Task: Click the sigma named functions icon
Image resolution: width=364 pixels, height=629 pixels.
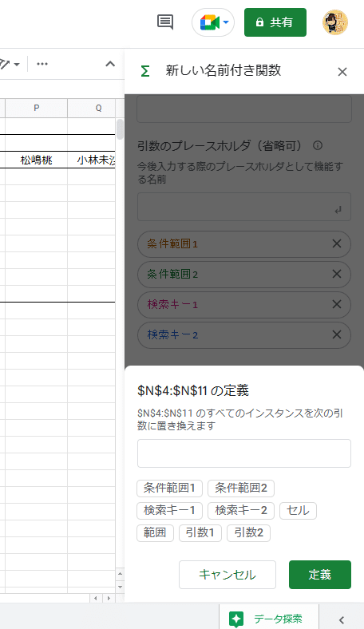Action: pyautogui.click(x=144, y=71)
